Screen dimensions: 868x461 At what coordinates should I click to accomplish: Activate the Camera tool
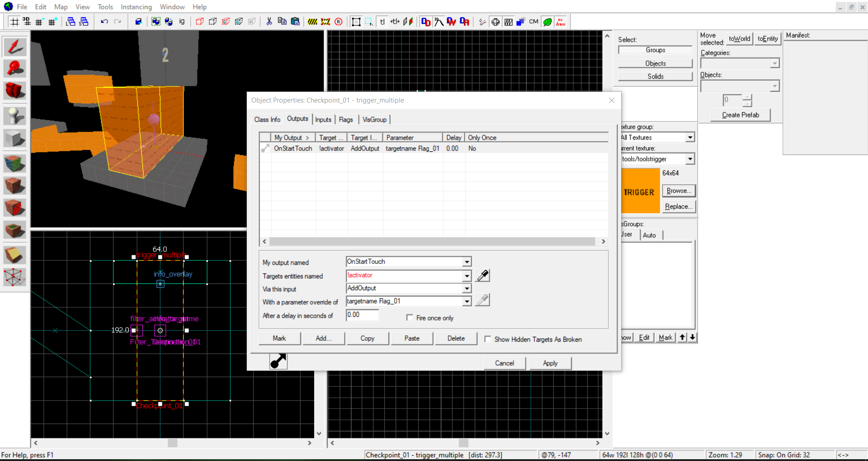pos(15,91)
